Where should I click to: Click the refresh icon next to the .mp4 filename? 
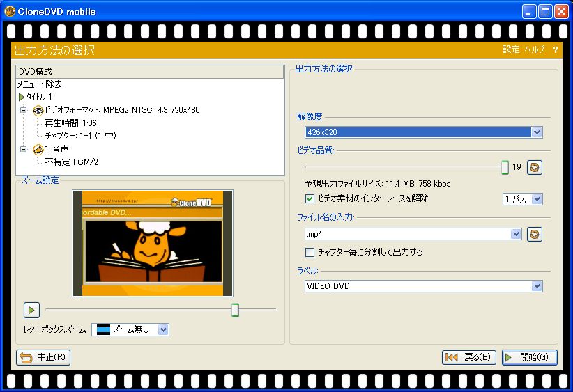tap(534, 235)
